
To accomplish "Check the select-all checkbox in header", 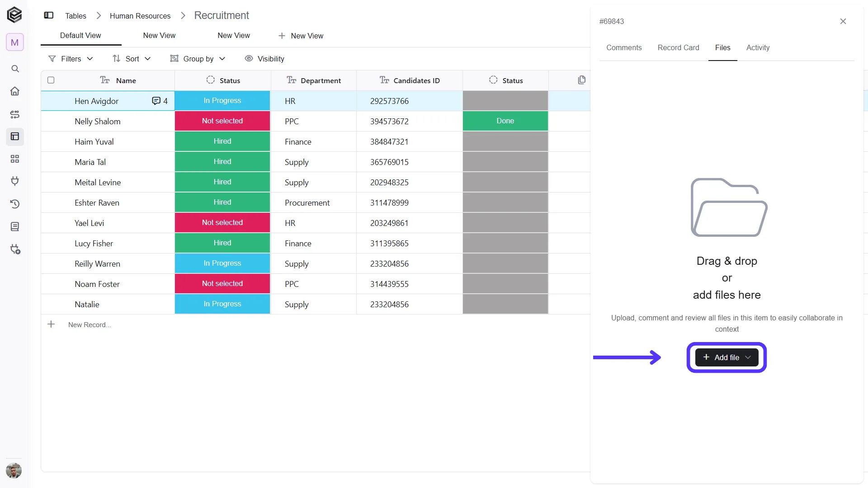I will click(x=51, y=80).
